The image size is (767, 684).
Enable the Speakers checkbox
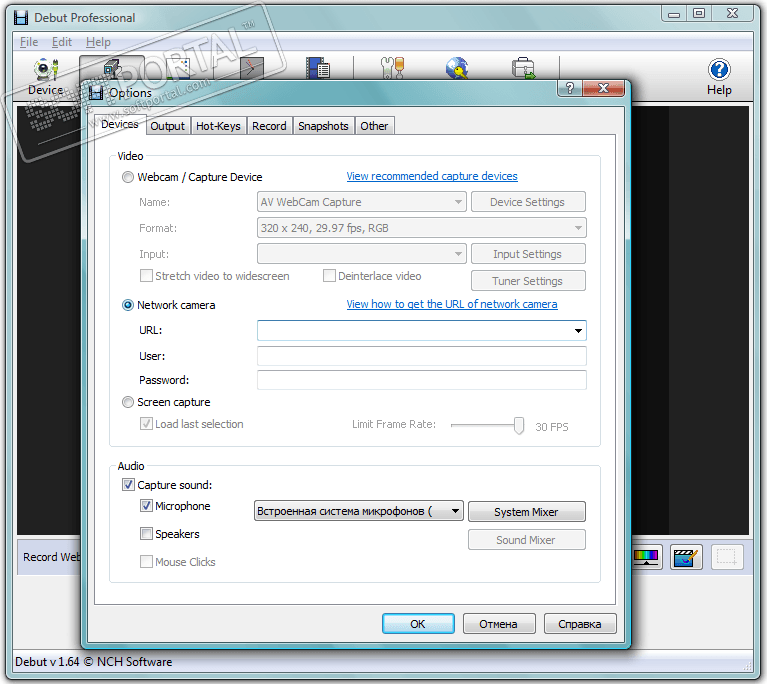146,534
